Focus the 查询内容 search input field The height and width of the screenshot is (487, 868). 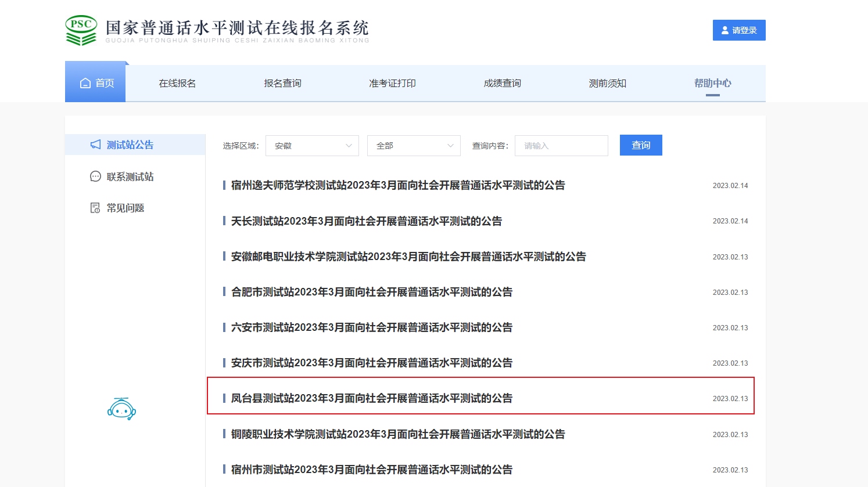[561, 146]
